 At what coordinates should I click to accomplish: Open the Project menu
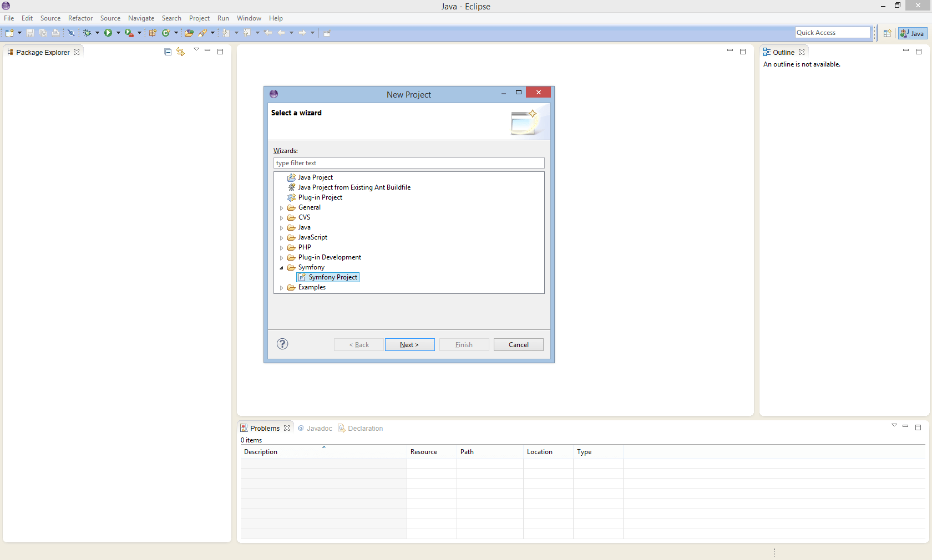pyautogui.click(x=199, y=18)
